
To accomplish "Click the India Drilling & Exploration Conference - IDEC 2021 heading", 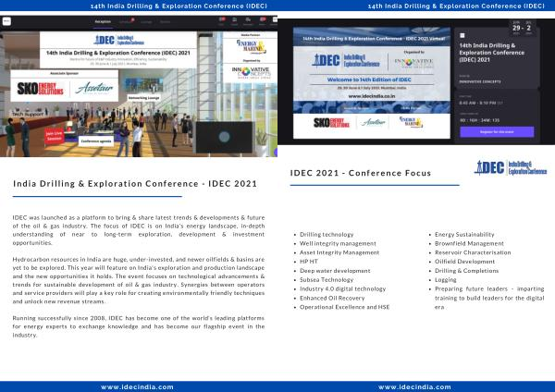I will (135, 184).
